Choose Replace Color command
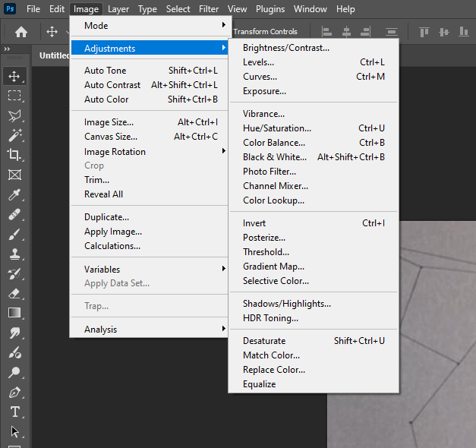 [314, 370]
